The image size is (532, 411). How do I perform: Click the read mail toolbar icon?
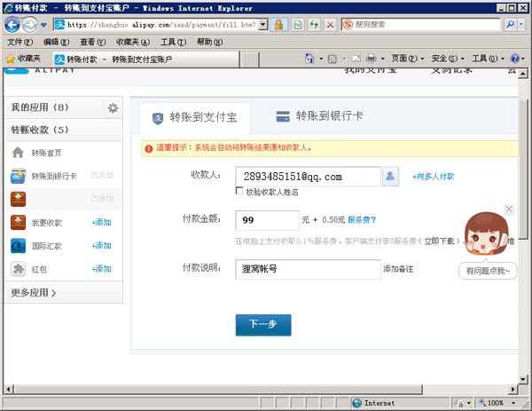(356, 59)
